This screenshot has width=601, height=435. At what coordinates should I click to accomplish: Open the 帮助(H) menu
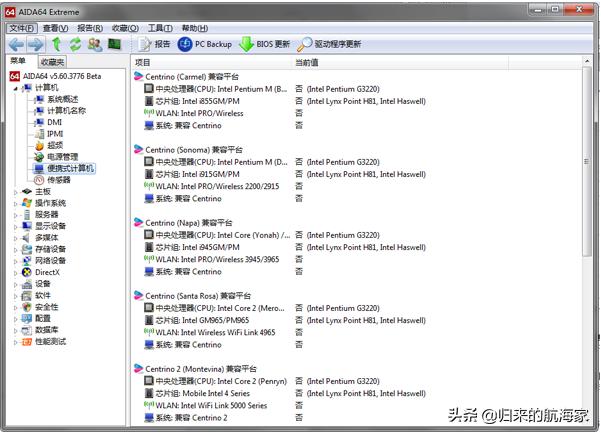(x=195, y=28)
